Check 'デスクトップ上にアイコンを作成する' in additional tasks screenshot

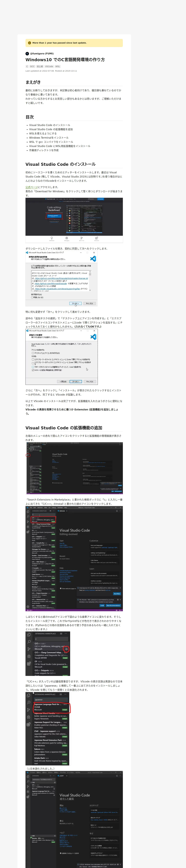tap(33, 353)
